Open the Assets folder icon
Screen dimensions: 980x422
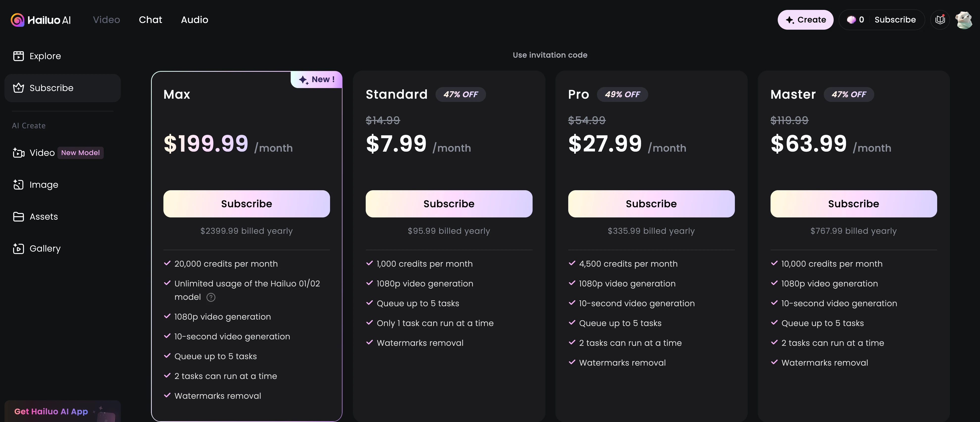(18, 216)
